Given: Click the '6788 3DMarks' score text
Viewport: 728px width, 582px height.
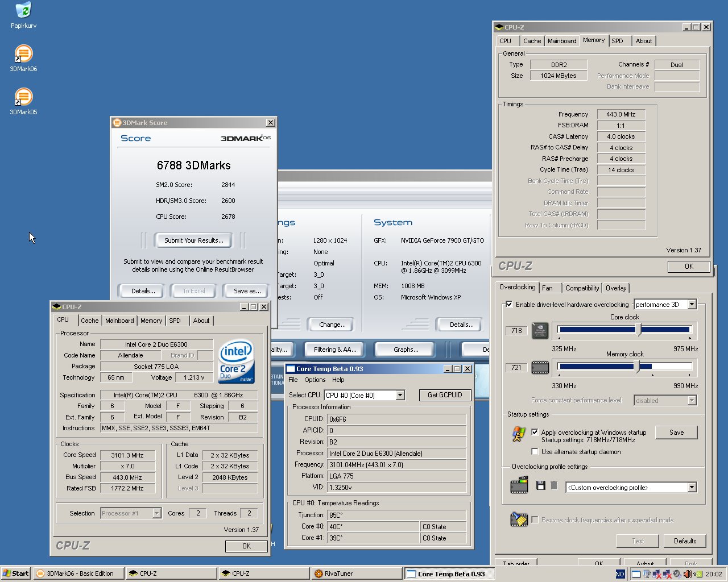Looking at the screenshot, I should click(x=194, y=165).
